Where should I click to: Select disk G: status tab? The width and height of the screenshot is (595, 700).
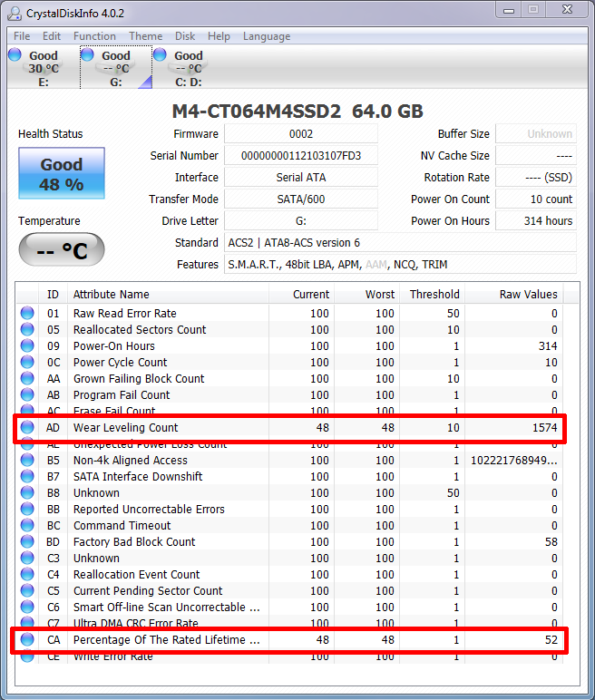click(x=116, y=68)
